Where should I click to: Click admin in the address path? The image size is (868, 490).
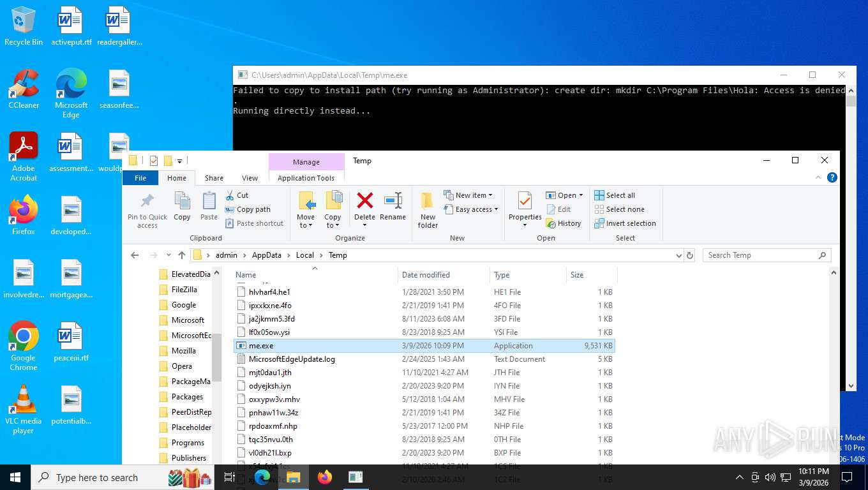pos(226,255)
